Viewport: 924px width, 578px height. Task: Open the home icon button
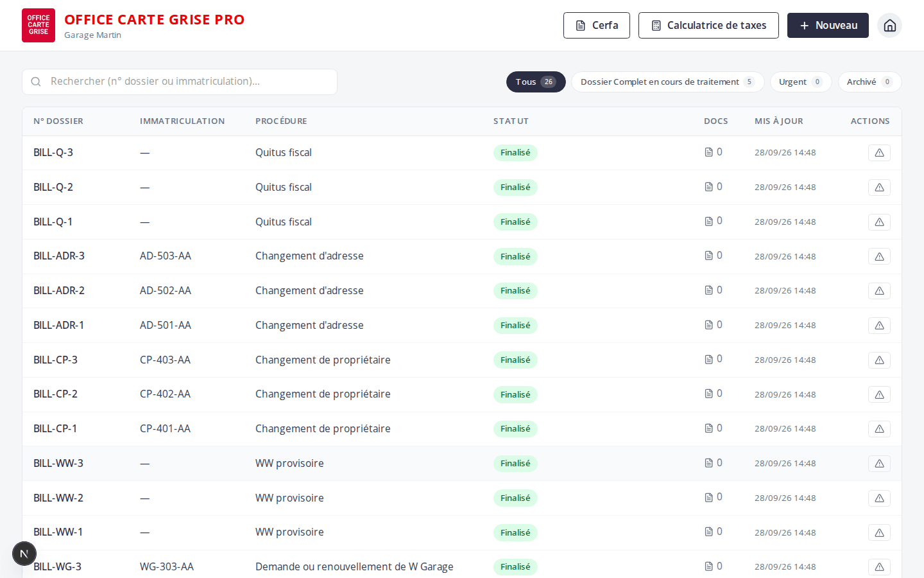click(889, 25)
